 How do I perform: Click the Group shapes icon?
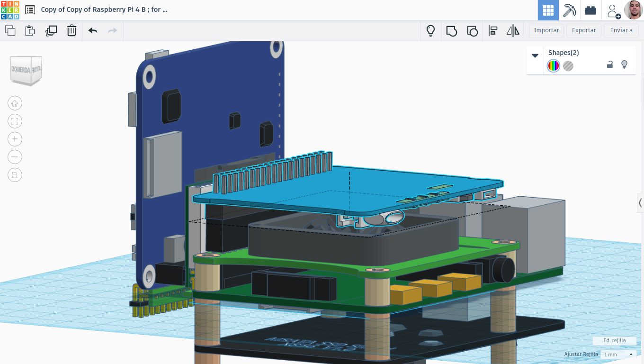click(x=452, y=31)
